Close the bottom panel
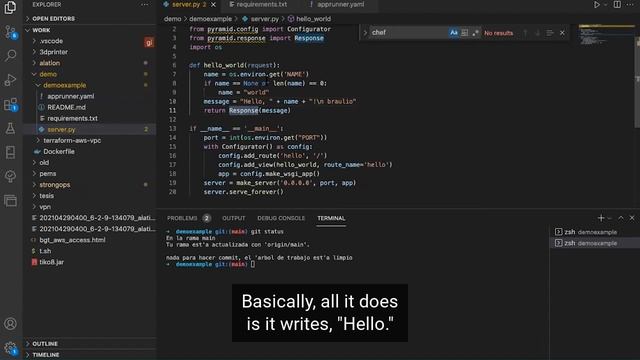 tap(632, 218)
